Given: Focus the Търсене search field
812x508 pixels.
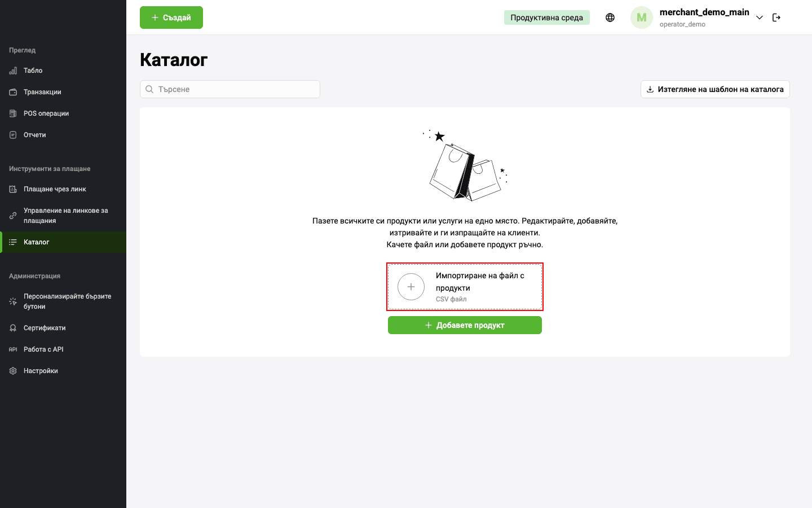Looking at the screenshot, I should tap(230, 89).
